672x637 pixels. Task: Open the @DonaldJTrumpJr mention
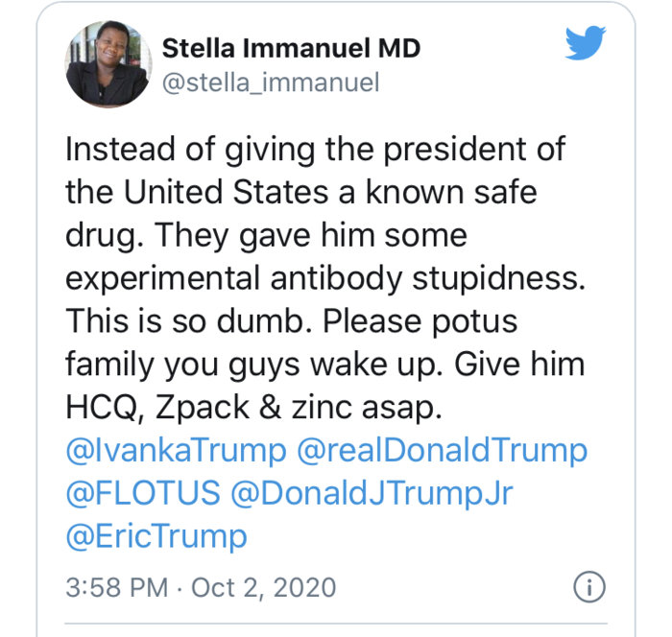click(x=372, y=493)
